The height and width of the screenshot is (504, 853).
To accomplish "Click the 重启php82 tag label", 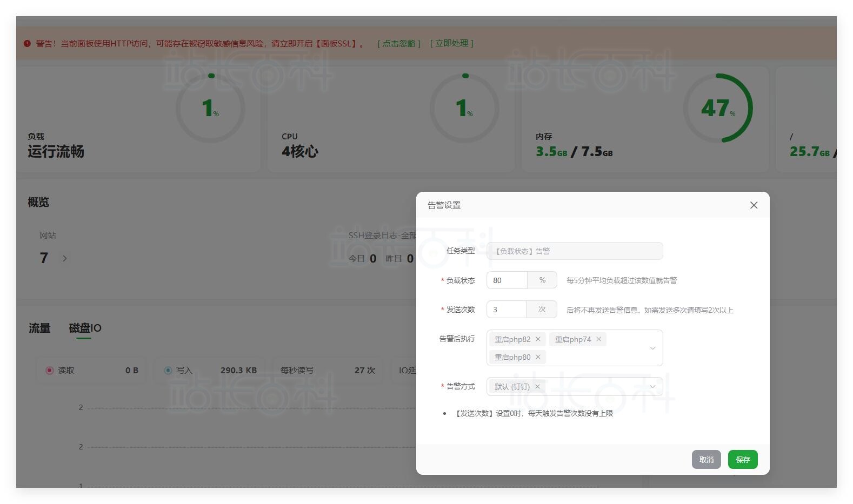I will (x=512, y=339).
